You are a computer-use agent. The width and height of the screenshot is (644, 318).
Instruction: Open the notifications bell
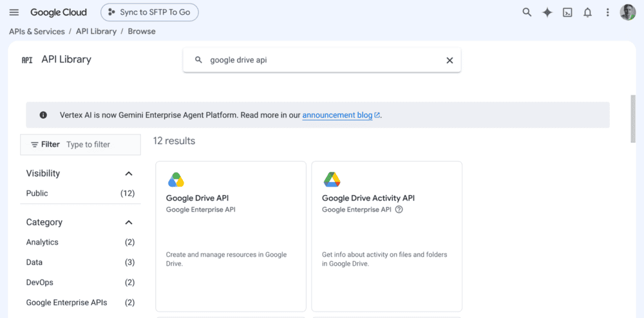pos(588,12)
